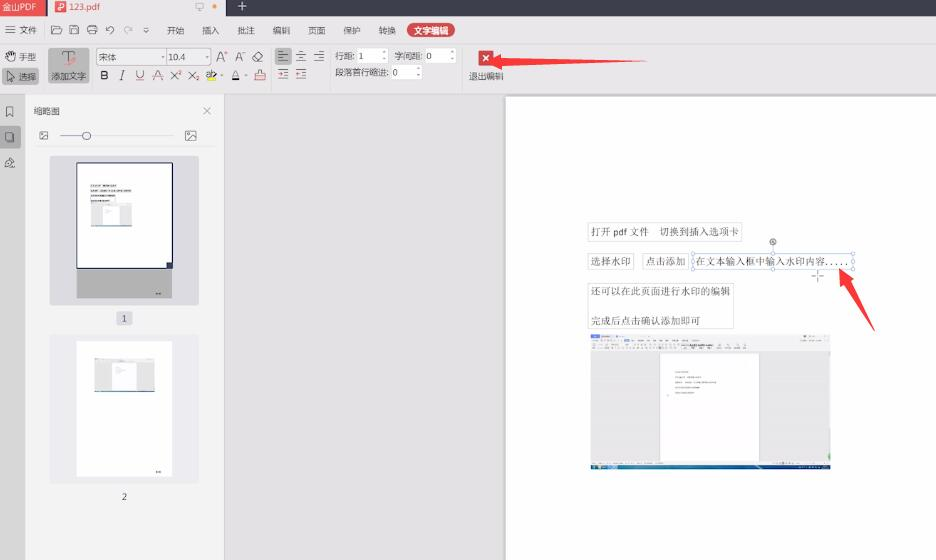Click the 行距 line spacing stepper arrows
The height and width of the screenshot is (560, 936).
coord(384,56)
